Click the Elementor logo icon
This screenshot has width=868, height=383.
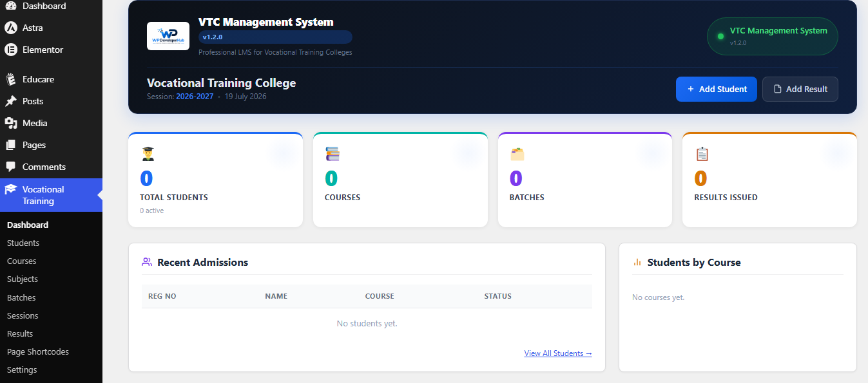pos(10,50)
